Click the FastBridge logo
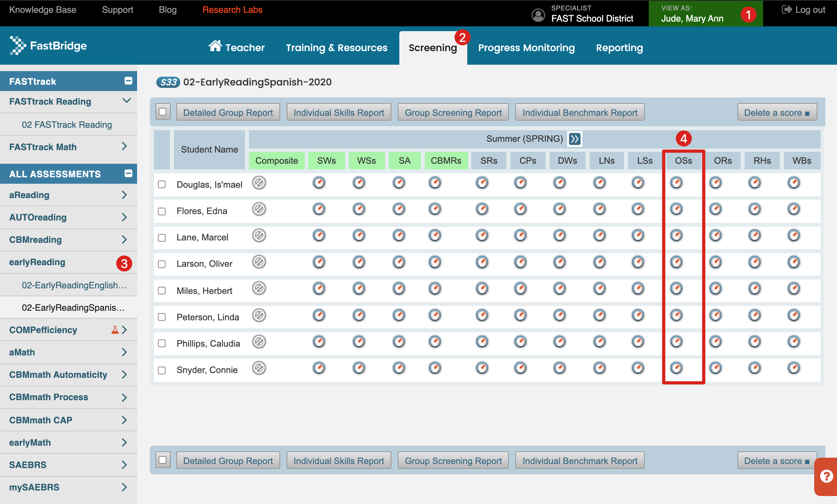837x504 pixels. [48, 46]
